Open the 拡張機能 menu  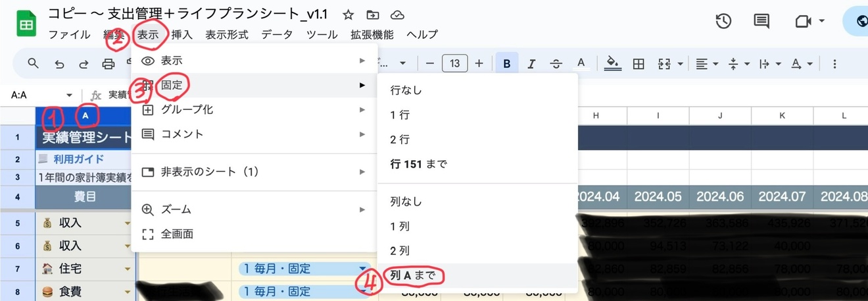tap(372, 35)
